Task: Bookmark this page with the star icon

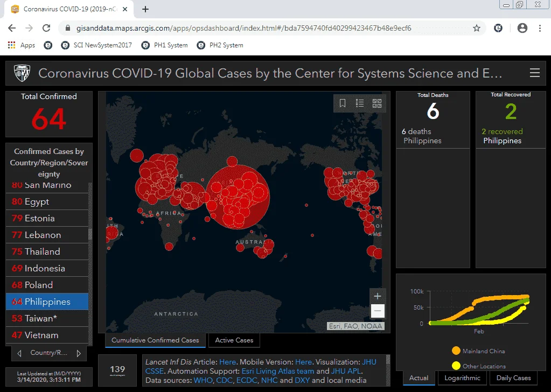Action: 477,28
